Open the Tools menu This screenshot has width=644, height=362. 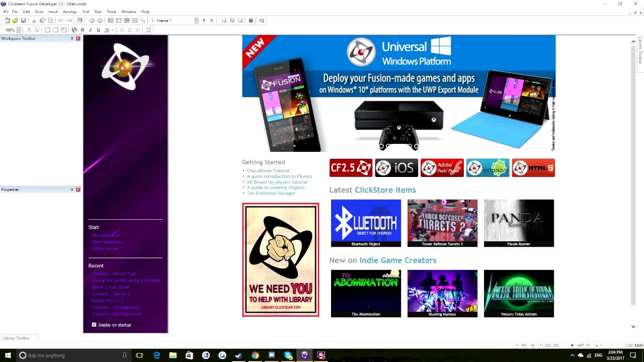click(111, 12)
